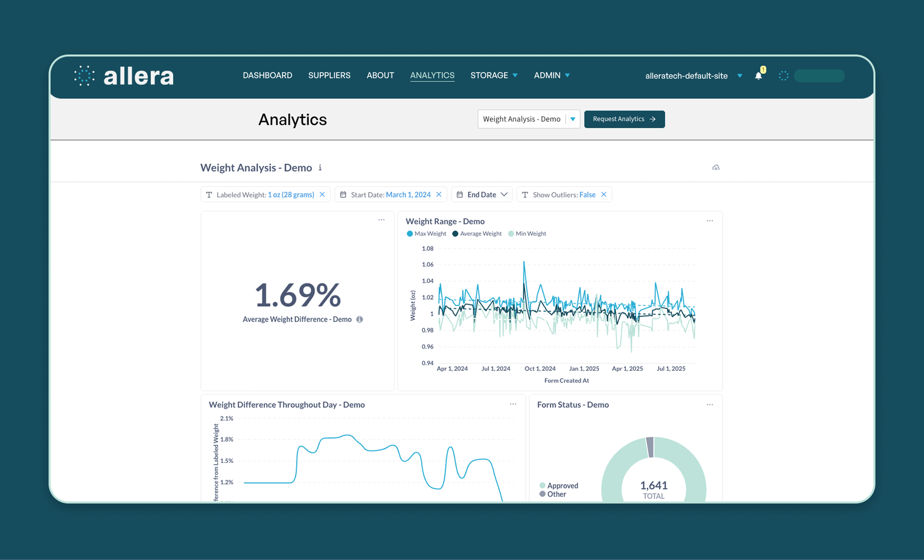The width and height of the screenshot is (924, 560).
Task: Expand the alleratech-default-site site dropdown
Action: pos(740,76)
